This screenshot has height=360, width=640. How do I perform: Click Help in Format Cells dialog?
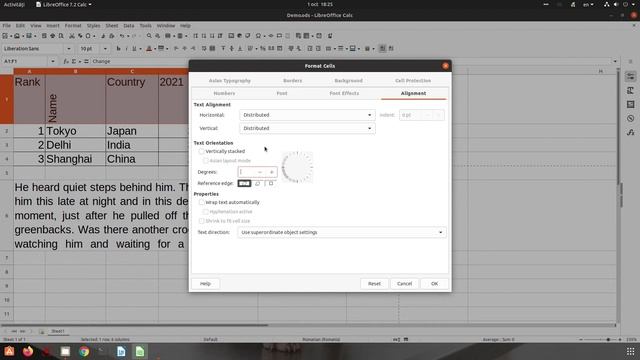pos(205,284)
